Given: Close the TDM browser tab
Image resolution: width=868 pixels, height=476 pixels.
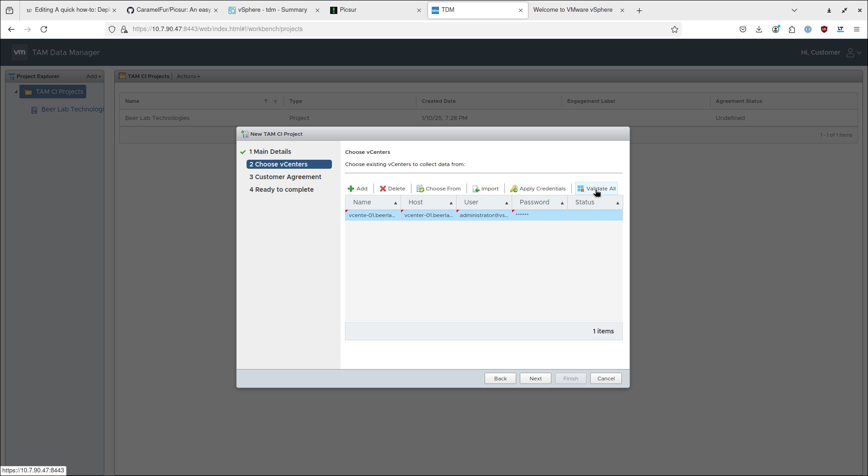Looking at the screenshot, I should coord(520,10).
